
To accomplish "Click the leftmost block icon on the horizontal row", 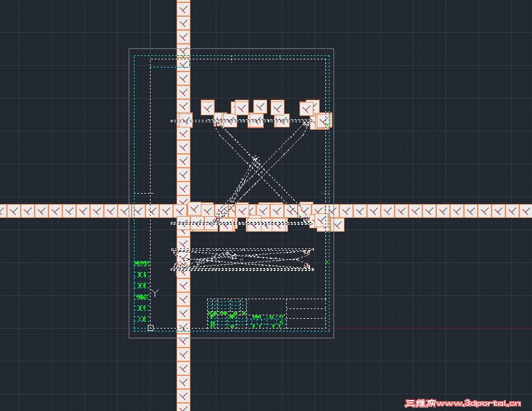I will [5, 211].
